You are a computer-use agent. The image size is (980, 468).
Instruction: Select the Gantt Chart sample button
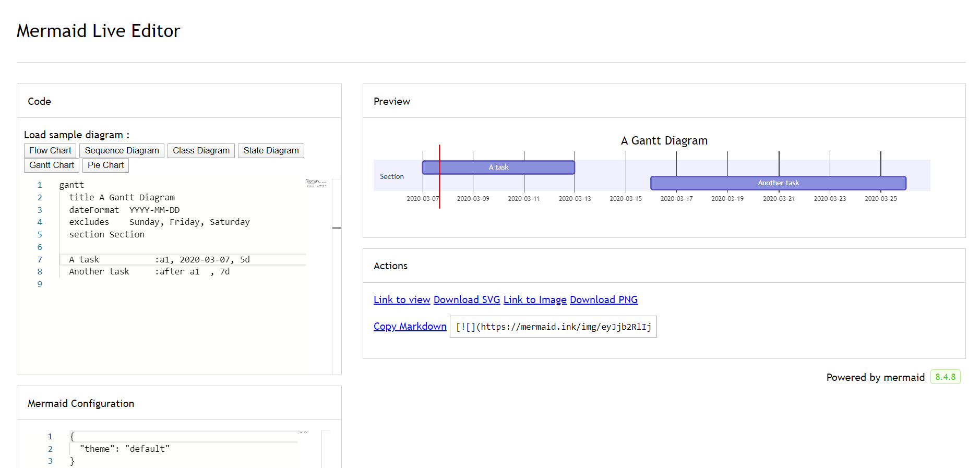(x=52, y=165)
